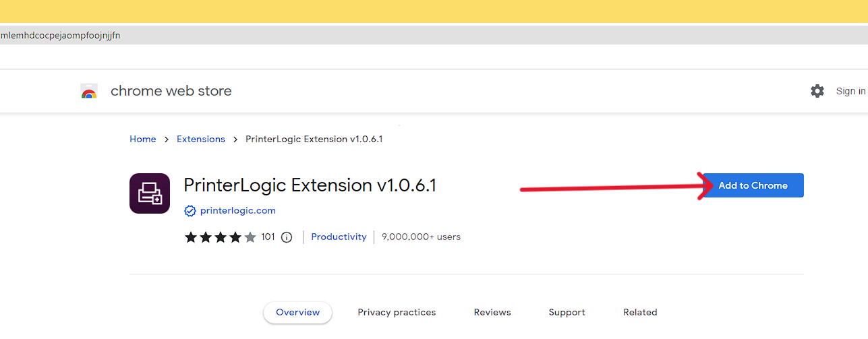
Task: Click the star rating row
Action: coord(220,237)
